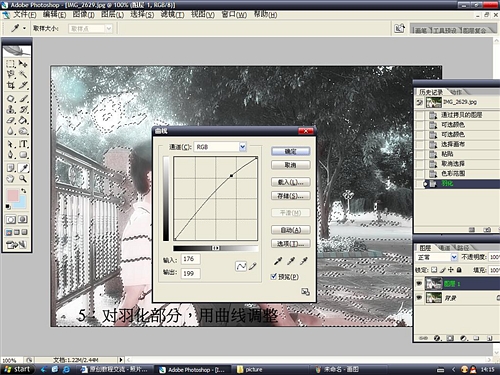This screenshot has height=375, width=500.
Task: Click the 取消 button in Curves
Action: tap(290, 165)
